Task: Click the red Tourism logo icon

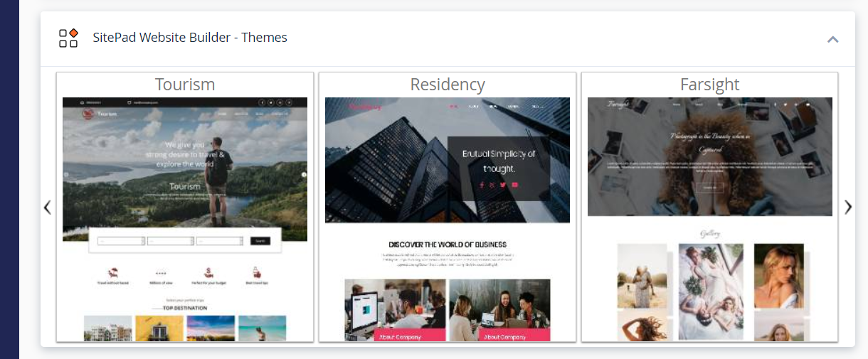Action: coord(88,113)
